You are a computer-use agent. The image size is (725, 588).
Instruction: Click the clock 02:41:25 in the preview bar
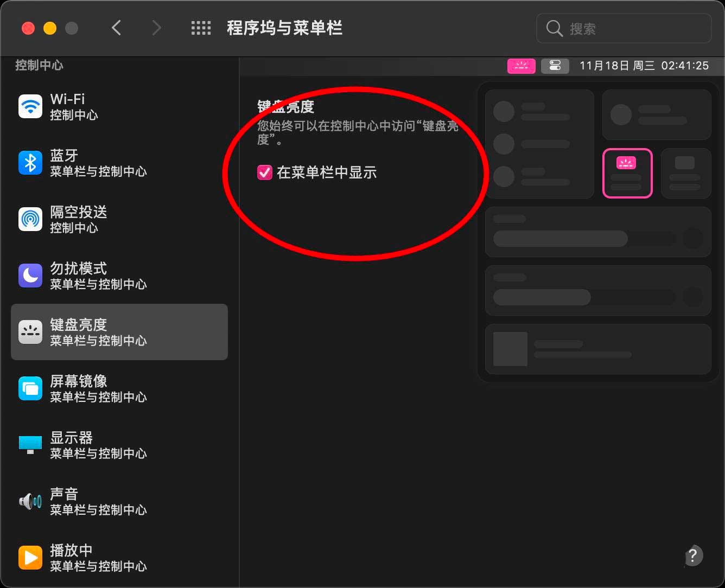685,66
